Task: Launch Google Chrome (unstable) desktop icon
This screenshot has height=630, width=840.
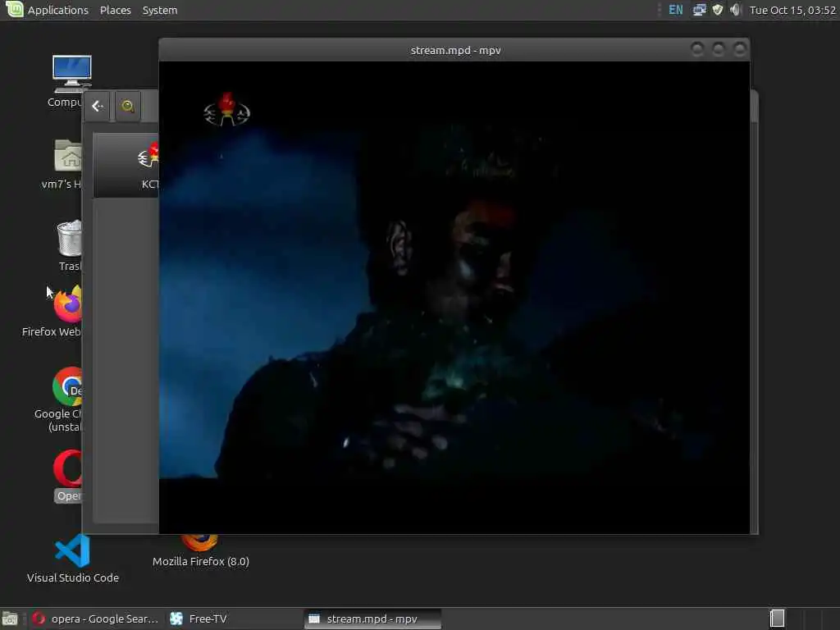Action: (x=67, y=386)
